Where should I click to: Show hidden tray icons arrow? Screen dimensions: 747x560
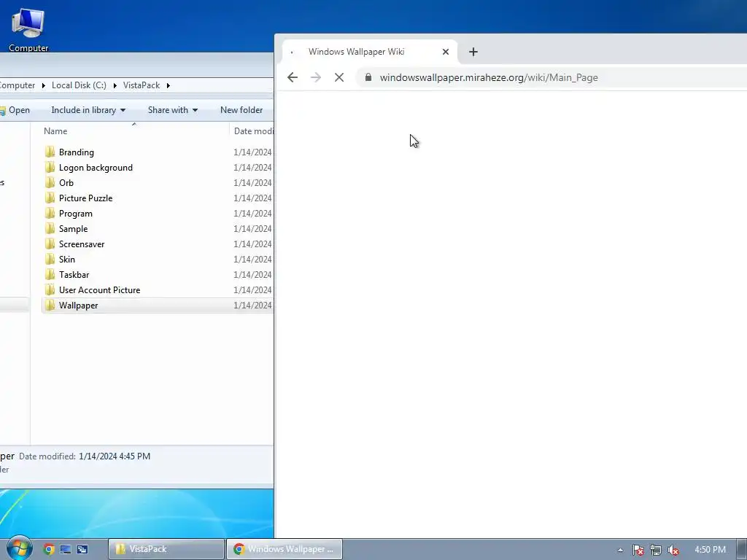point(620,550)
